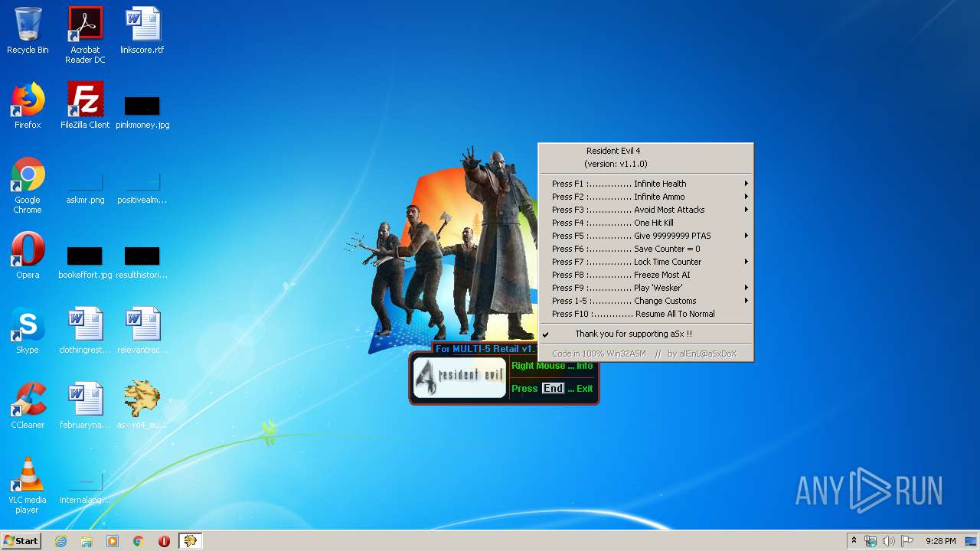This screenshot has height=551, width=980.
Task: Select the internalang desktop file
Action: (85, 487)
